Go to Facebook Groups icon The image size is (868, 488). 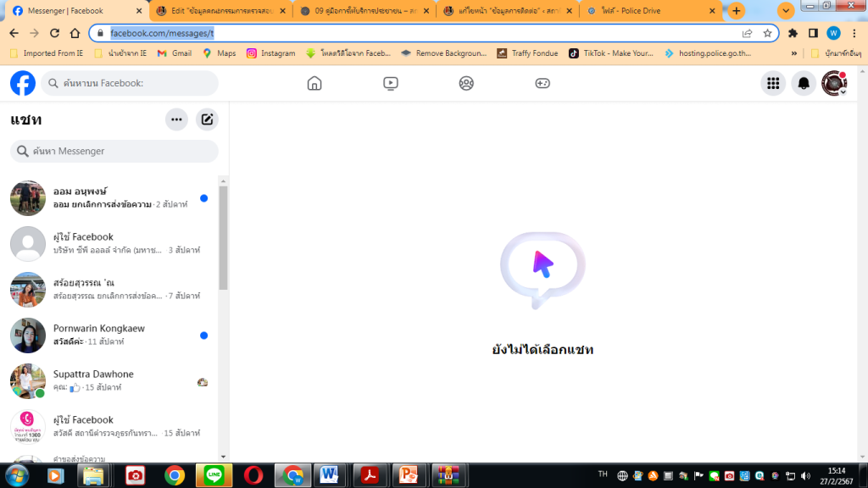coord(466,83)
